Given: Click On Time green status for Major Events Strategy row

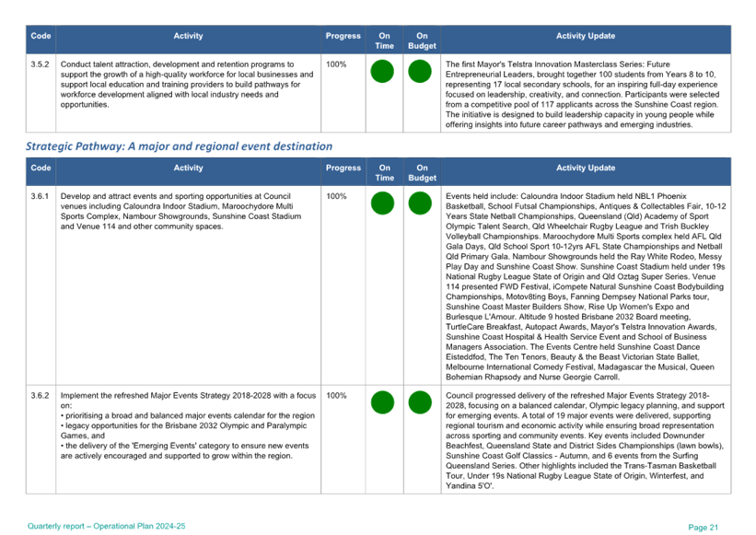Looking at the screenshot, I should [382, 402].
